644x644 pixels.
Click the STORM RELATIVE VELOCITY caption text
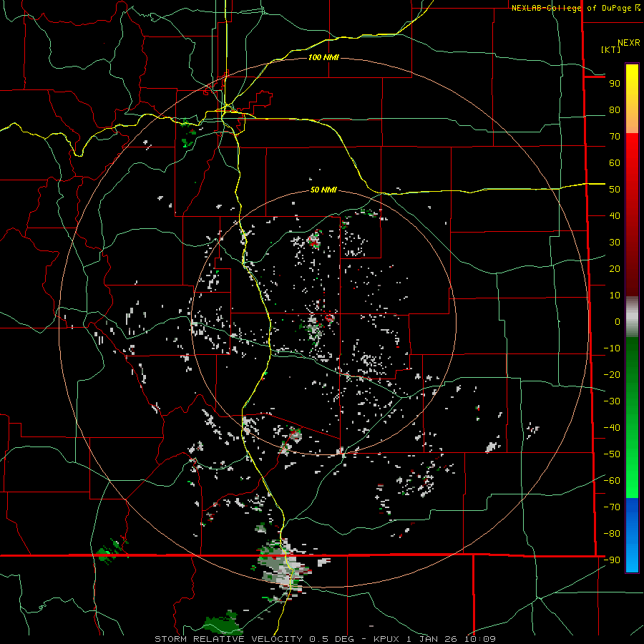pyautogui.click(x=228, y=639)
